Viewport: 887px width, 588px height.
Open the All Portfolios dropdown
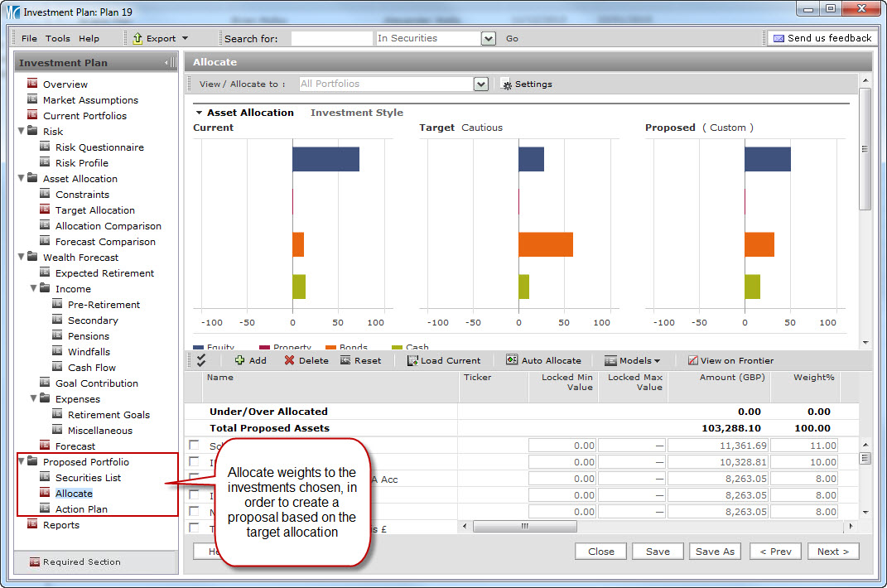tap(480, 84)
